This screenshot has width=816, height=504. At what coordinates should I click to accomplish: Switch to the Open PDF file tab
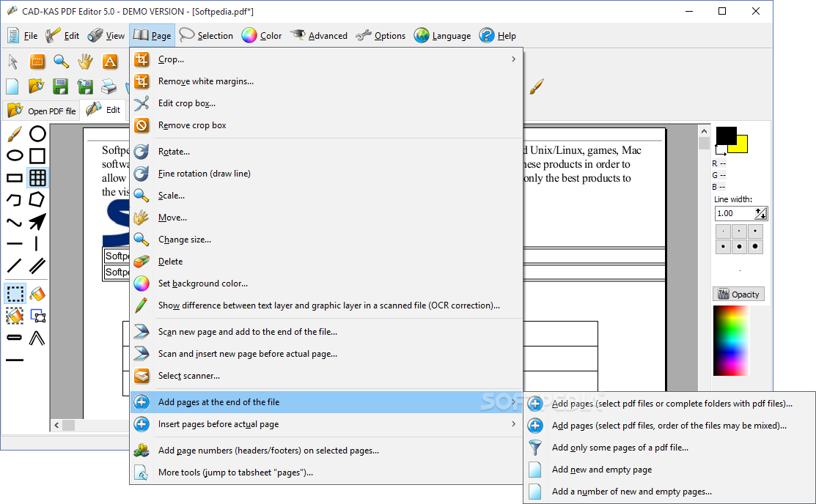point(42,111)
